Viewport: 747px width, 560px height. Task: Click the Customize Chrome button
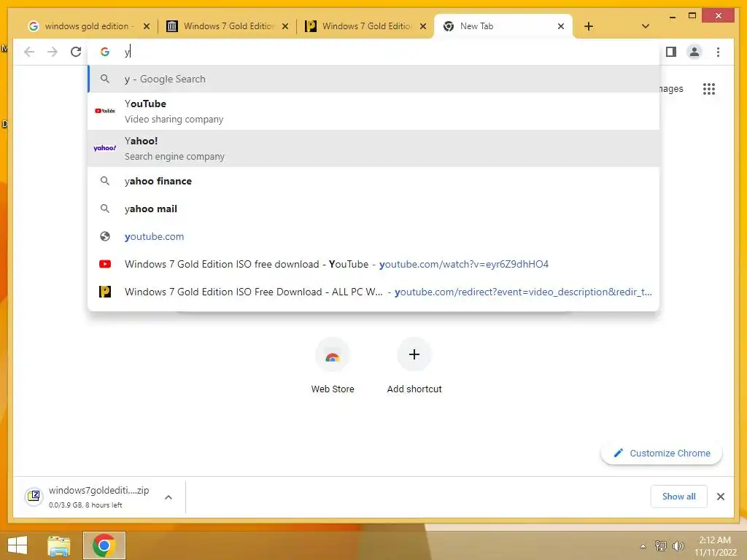662,454
